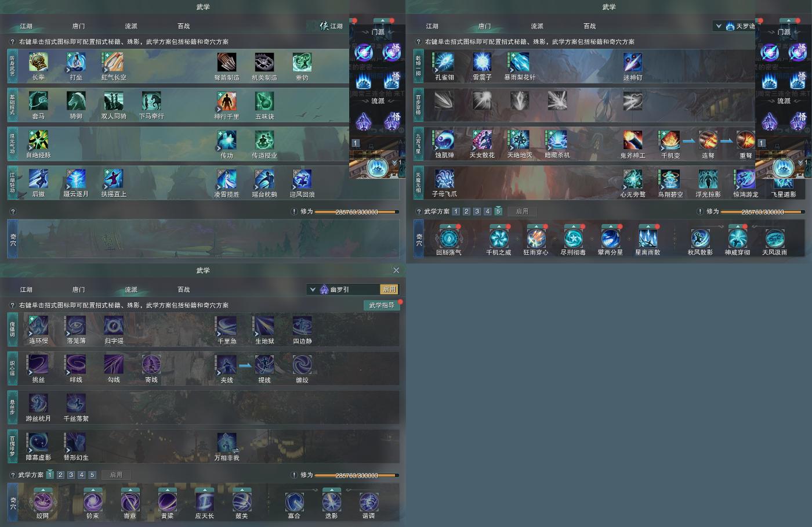Click the 鬼斧神工 skill icon
The width and height of the screenshot is (812, 527).
click(633, 140)
